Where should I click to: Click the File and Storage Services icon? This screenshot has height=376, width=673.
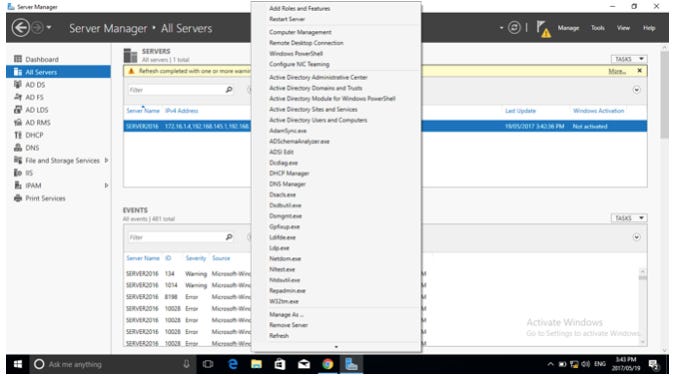(18, 160)
